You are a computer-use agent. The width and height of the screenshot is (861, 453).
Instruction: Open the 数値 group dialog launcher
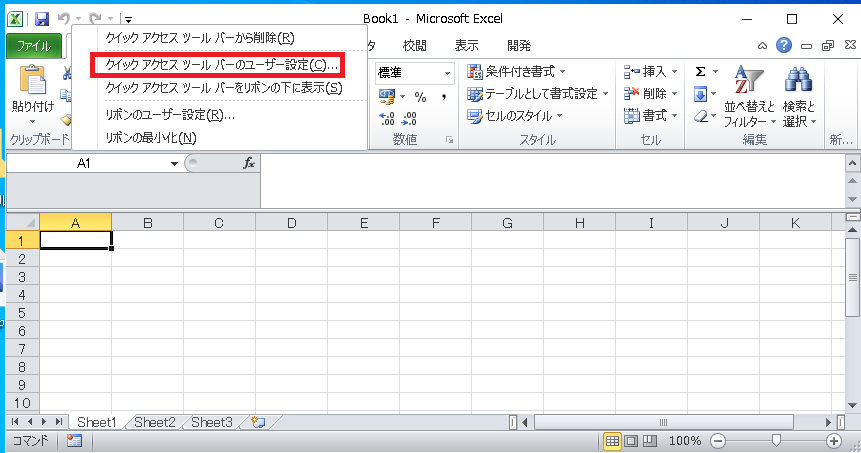[x=450, y=141]
